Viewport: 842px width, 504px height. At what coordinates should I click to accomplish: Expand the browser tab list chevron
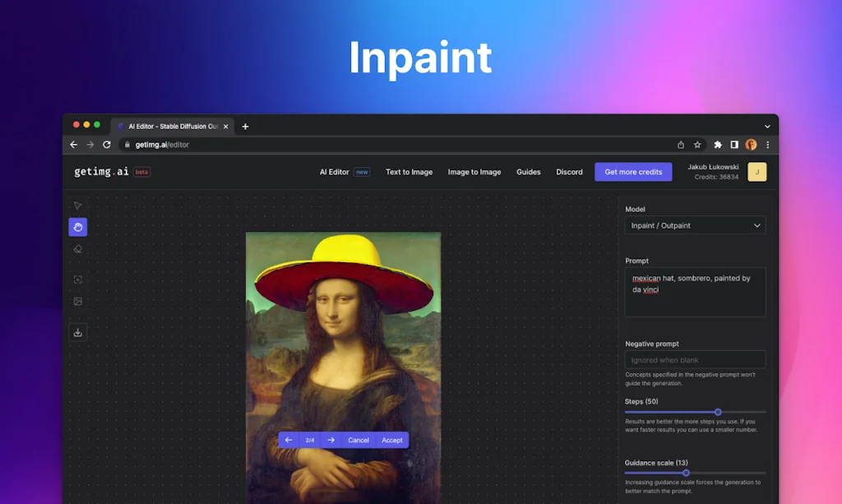pyautogui.click(x=768, y=126)
